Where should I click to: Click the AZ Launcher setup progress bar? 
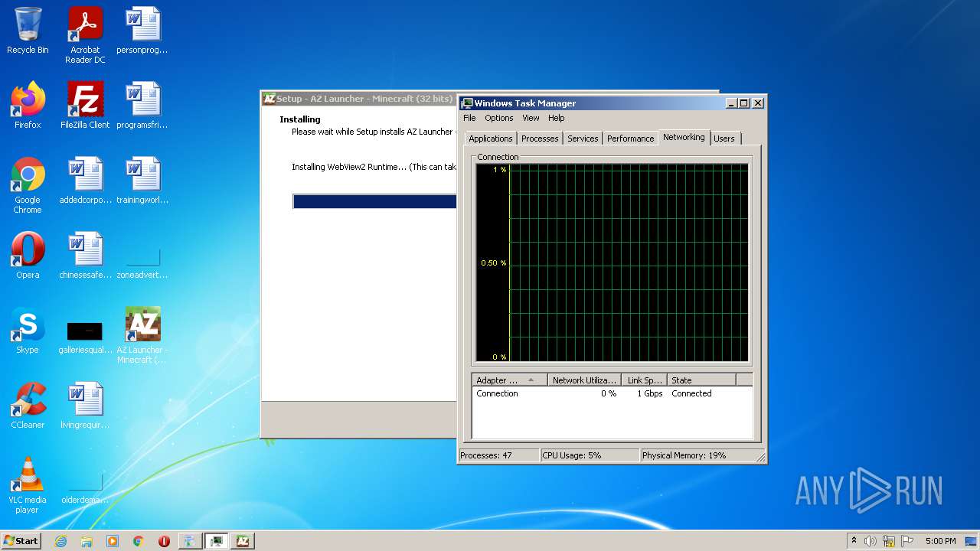(x=375, y=201)
